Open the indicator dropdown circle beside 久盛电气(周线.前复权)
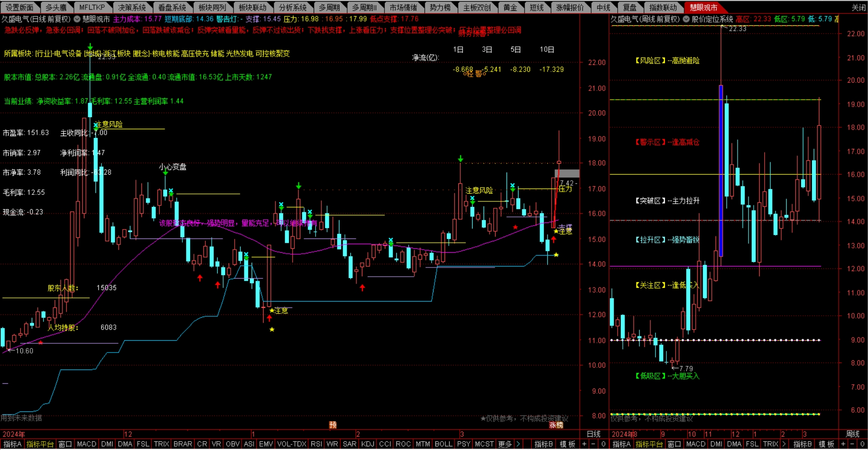This screenshot has width=868, height=450. 686,19
